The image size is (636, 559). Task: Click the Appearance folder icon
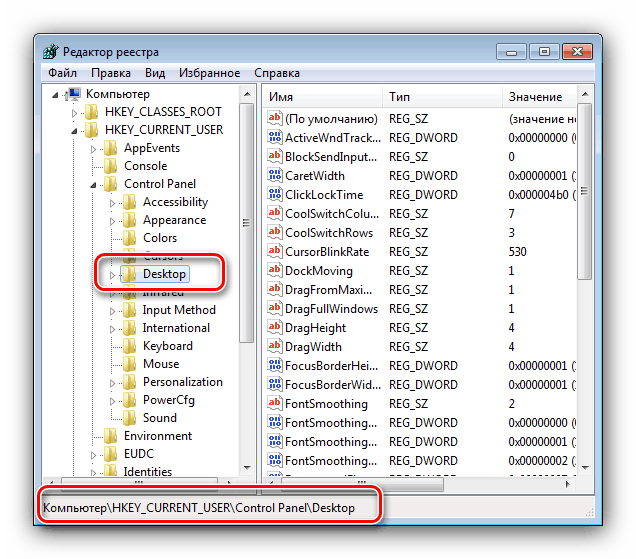[129, 220]
